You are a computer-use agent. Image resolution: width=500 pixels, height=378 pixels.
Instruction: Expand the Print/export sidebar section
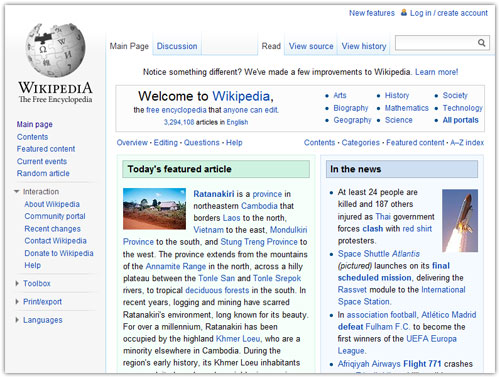17,302
